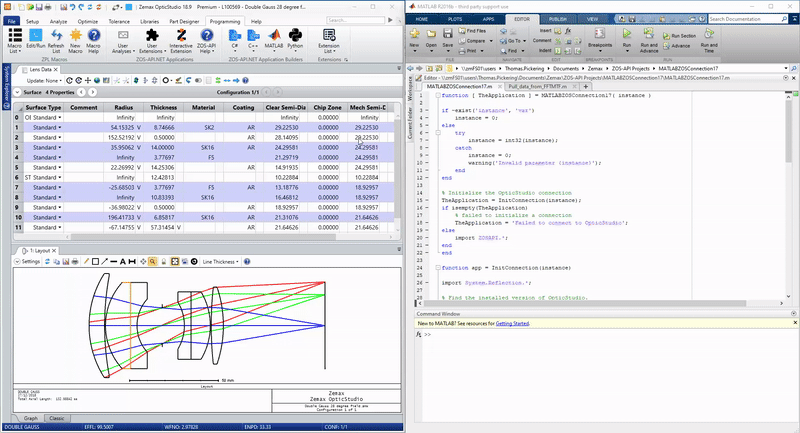Image resolution: width=800 pixels, height=433 pixels.
Task: Open Macro Help
Action: pyautogui.click(x=93, y=41)
